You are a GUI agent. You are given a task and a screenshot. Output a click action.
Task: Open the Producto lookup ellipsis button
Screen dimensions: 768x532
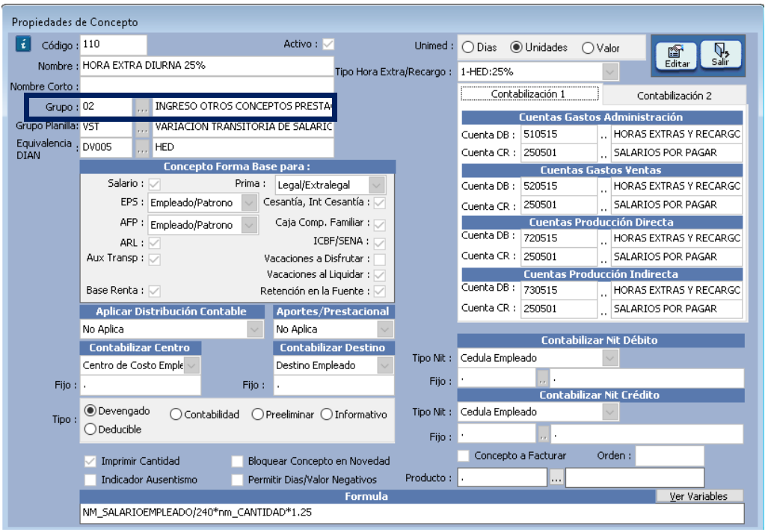556,478
